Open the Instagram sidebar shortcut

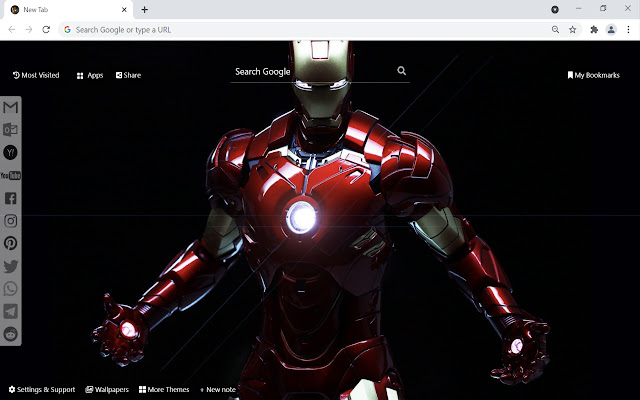[11, 221]
